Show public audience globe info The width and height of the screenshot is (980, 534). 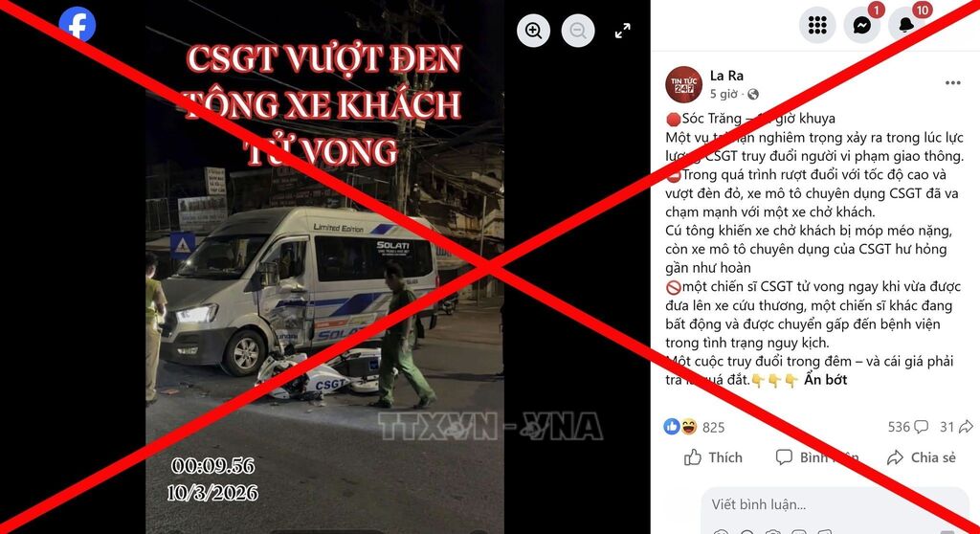pyautogui.click(x=753, y=94)
